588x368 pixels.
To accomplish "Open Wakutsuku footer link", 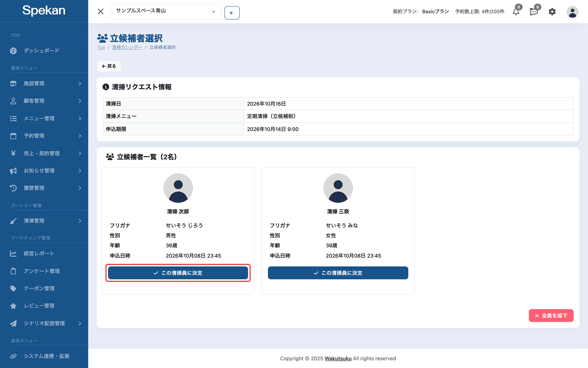I will coord(338,358).
